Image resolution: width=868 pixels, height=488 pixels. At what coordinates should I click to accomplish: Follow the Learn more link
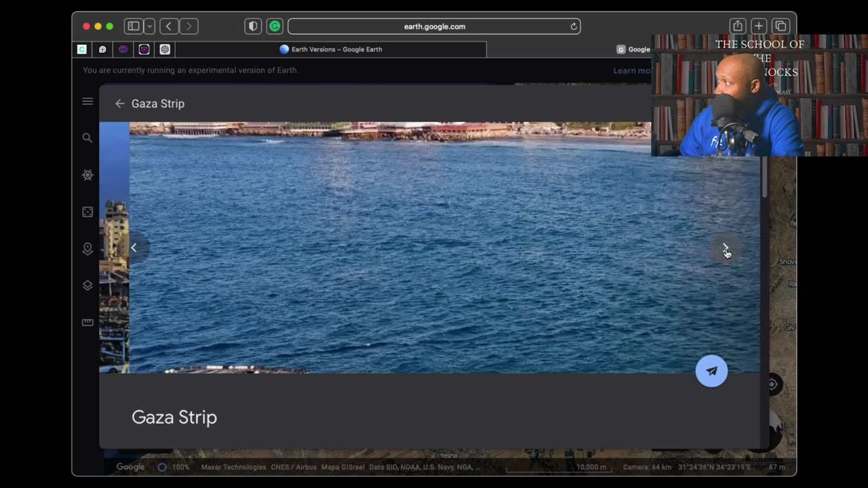point(632,70)
